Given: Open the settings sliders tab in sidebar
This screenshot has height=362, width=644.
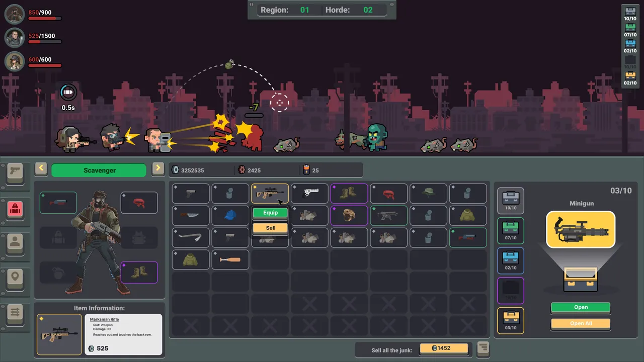Looking at the screenshot, I should point(15,314).
